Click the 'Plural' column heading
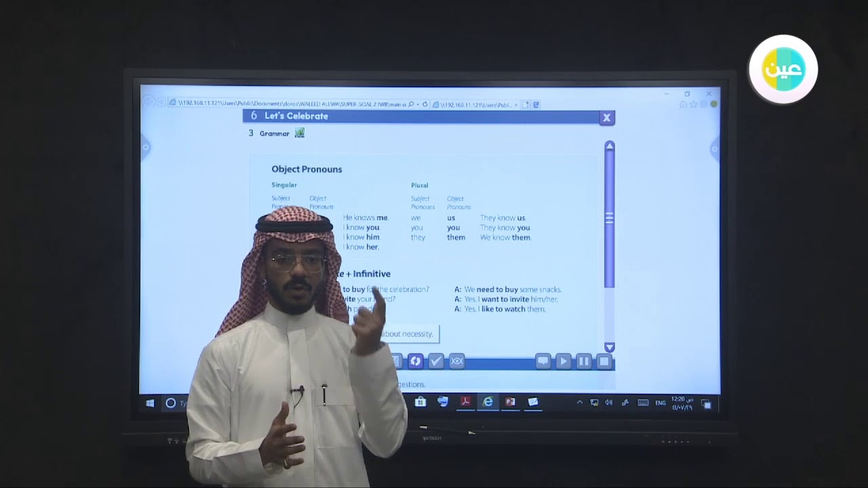Image resolution: width=868 pixels, height=488 pixels. click(x=419, y=185)
